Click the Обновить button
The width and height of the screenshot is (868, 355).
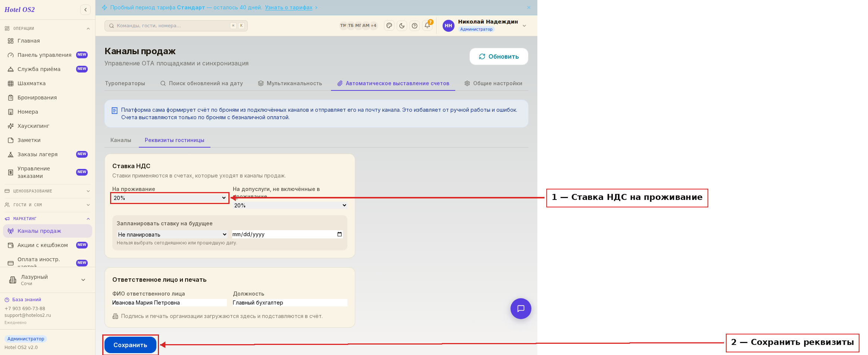(x=499, y=56)
